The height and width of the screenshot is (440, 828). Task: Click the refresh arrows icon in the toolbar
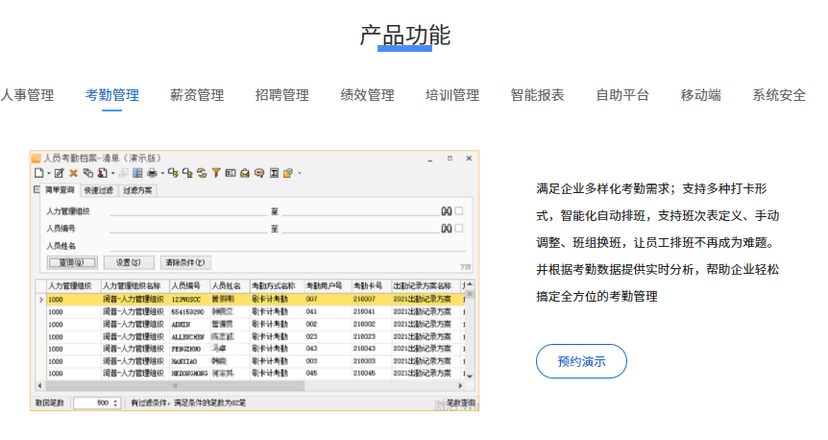[202, 173]
